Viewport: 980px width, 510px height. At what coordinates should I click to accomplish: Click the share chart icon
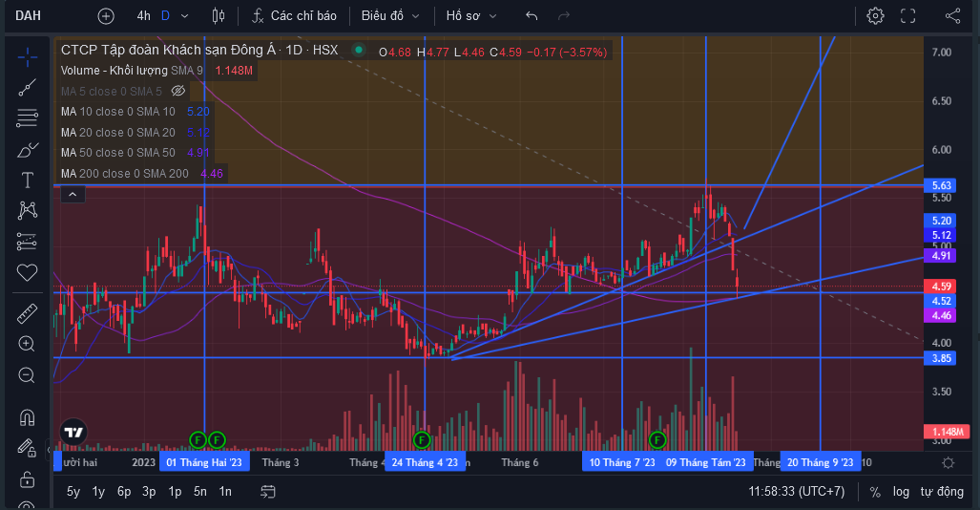[952, 15]
